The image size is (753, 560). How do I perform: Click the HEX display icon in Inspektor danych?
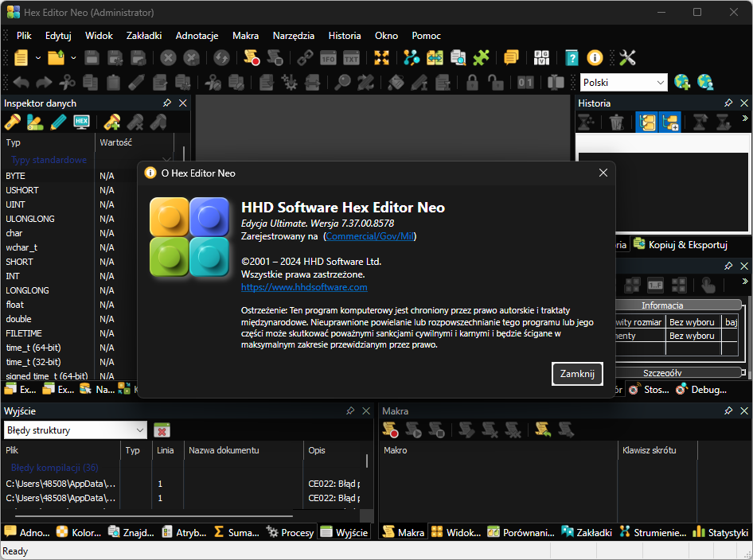click(x=81, y=122)
